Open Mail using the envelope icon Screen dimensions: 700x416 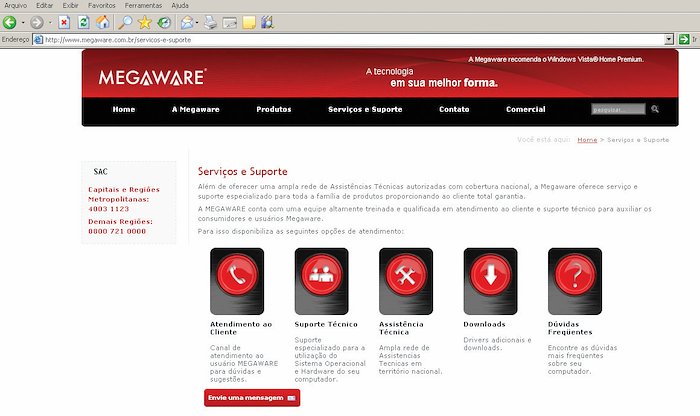187,22
